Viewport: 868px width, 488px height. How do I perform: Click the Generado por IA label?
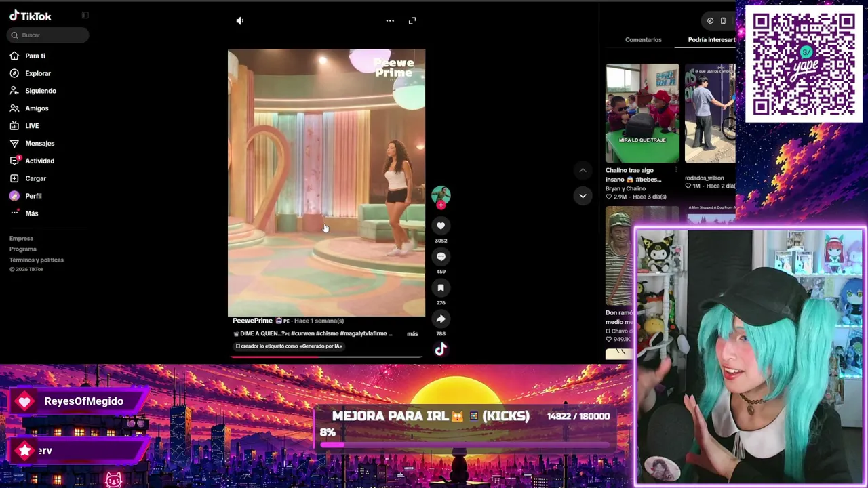point(289,346)
